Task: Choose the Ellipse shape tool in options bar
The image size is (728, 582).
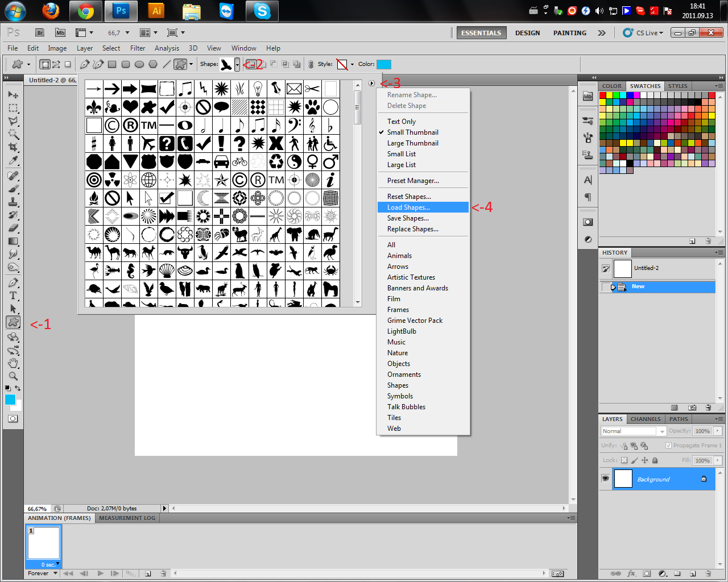Action: click(139, 64)
